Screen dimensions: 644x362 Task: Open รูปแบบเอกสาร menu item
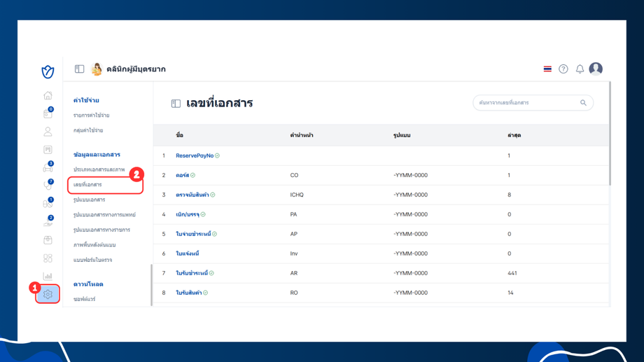89,200
